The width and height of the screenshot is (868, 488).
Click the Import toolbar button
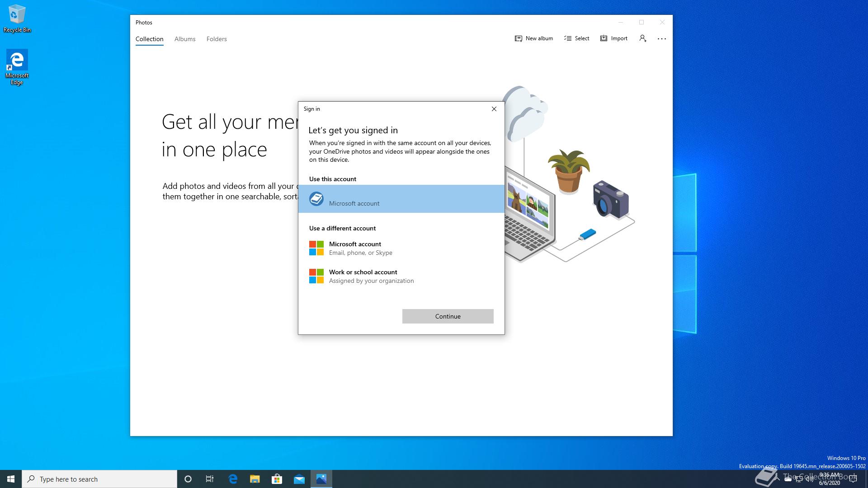pyautogui.click(x=614, y=38)
